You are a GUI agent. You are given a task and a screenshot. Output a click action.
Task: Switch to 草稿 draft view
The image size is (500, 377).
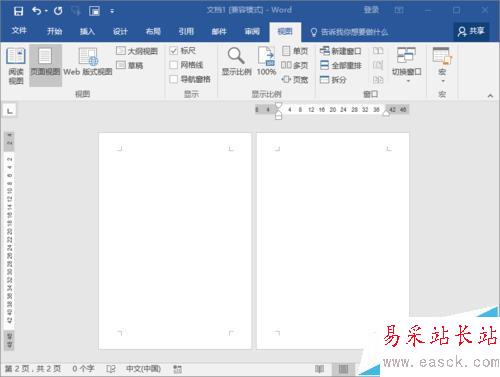click(130, 65)
